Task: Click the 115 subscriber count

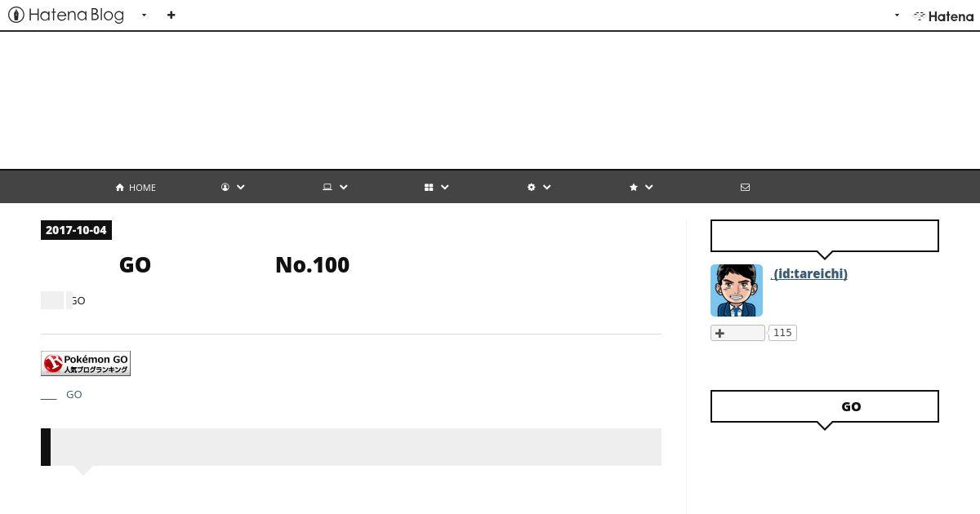Action: coord(782,333)
